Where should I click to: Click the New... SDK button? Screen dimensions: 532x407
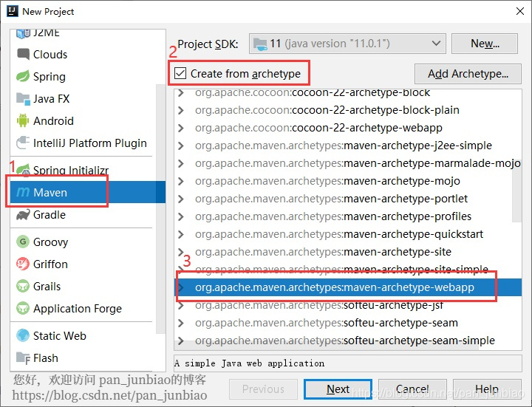coord(485,44)
